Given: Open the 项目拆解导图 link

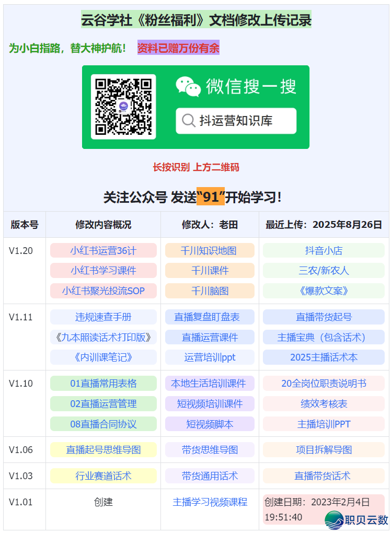Looking at the screenshot, I should pyautogui.click(x=324, y=450).
